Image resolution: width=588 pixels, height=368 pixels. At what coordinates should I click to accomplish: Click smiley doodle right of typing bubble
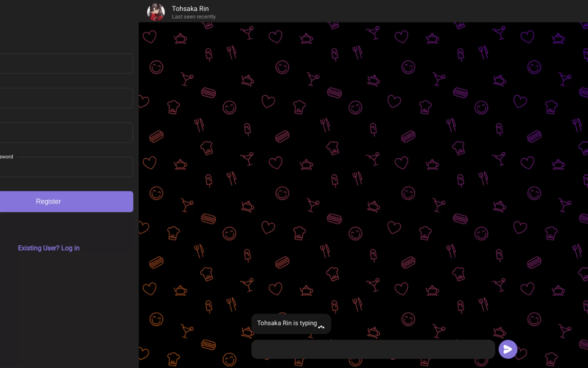click(x=408, y=319)
